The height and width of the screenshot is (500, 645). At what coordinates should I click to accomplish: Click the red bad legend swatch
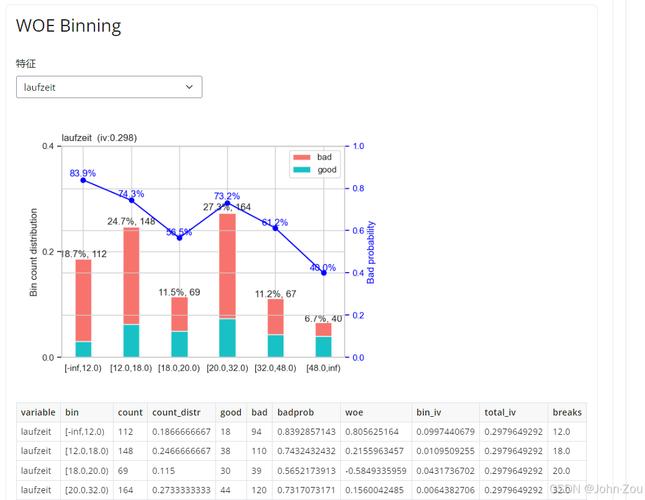pos(302,157)
